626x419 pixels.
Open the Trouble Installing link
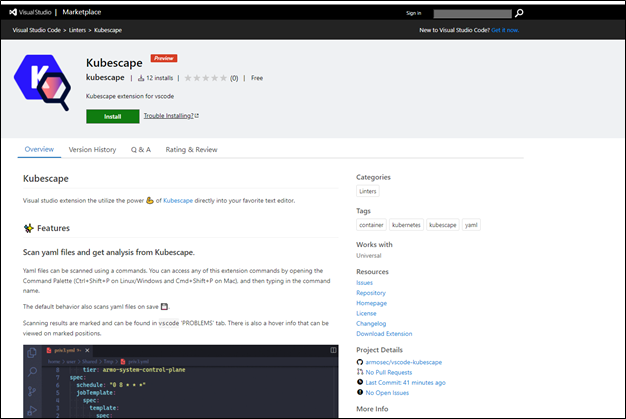coord(168,116)
